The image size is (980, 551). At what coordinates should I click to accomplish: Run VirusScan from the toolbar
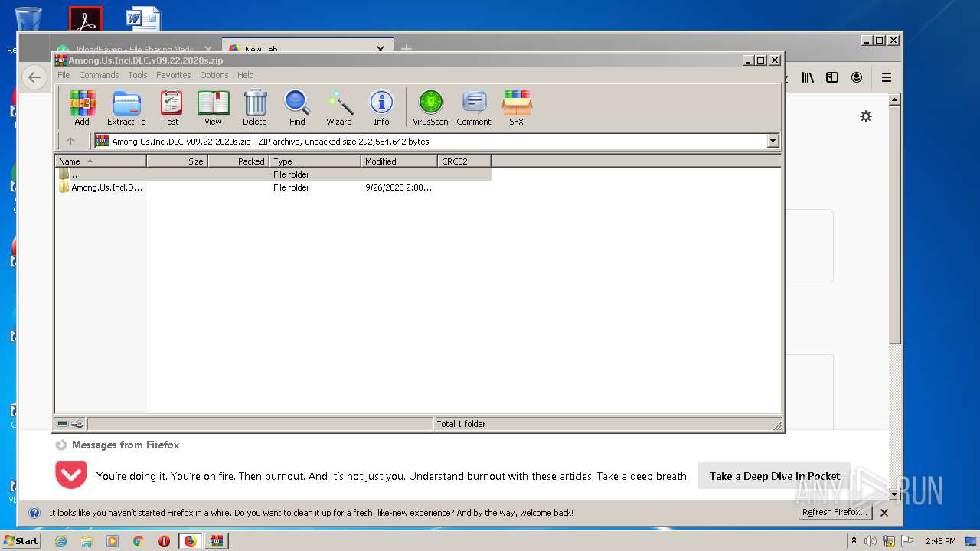(430, 107)
